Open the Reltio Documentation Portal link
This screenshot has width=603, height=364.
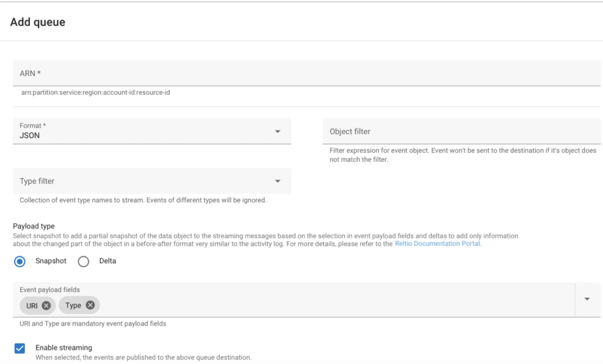coord(438,244)
